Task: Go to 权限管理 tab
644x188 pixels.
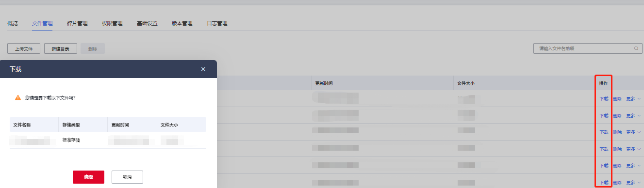Action: point(112,23)
